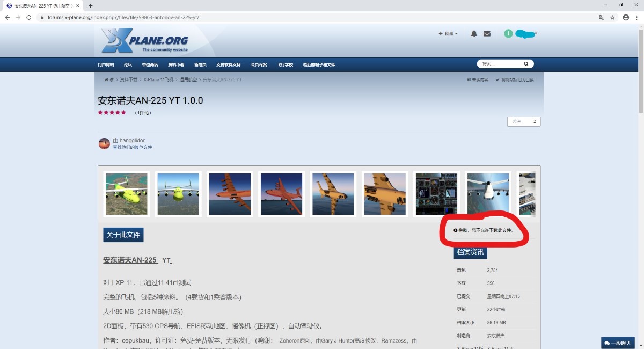Viewport: 644px width, 349px height.
Task: Open 门户网站 in the navigation bar
Action: point(106,64)
